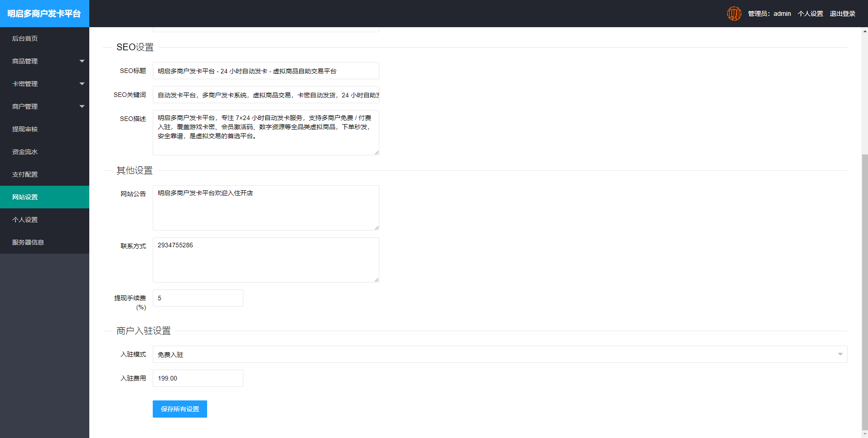Click 退出登录 link in header
The image size is (868, 438).
[x=842, y=14]
